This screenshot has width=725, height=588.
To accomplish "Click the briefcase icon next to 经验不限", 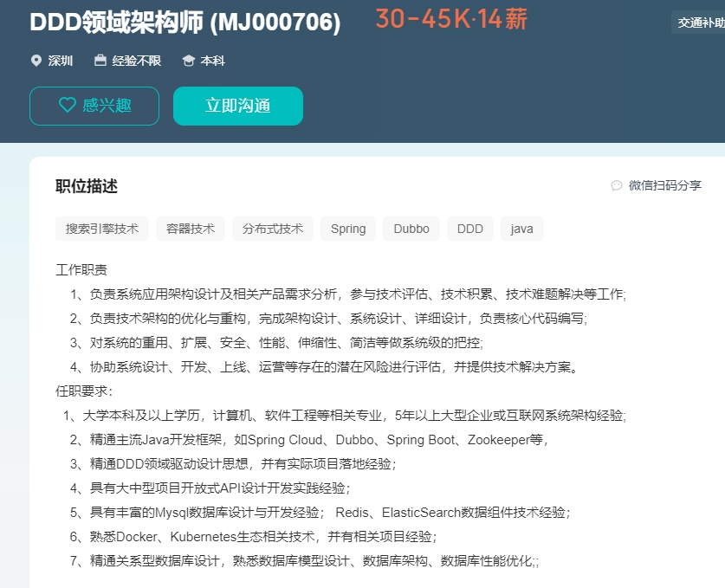I will tap(100, 60).
